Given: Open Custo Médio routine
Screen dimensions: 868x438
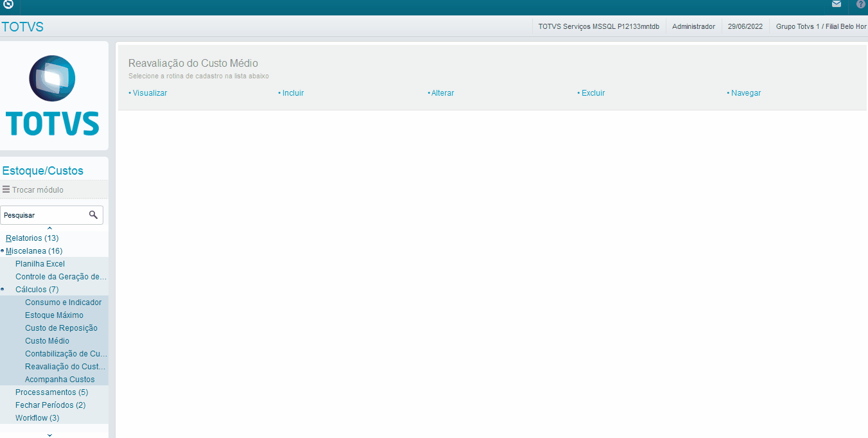Looking at the screenshot, I should tap(47, 341).
